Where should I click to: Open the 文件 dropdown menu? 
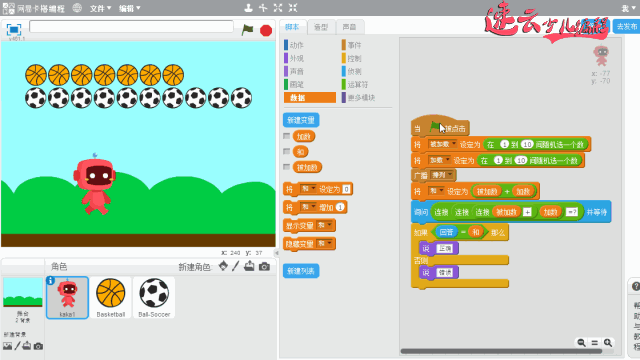[100, 8]
